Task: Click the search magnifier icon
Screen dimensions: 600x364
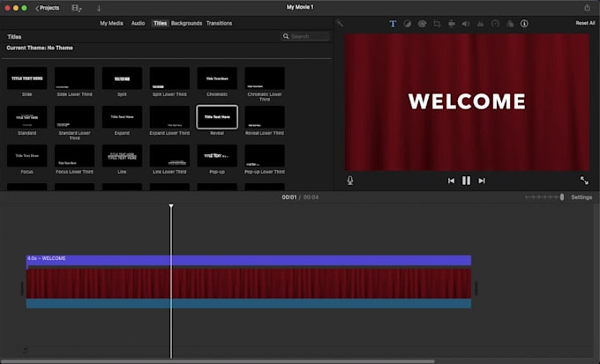Action: 286,36
